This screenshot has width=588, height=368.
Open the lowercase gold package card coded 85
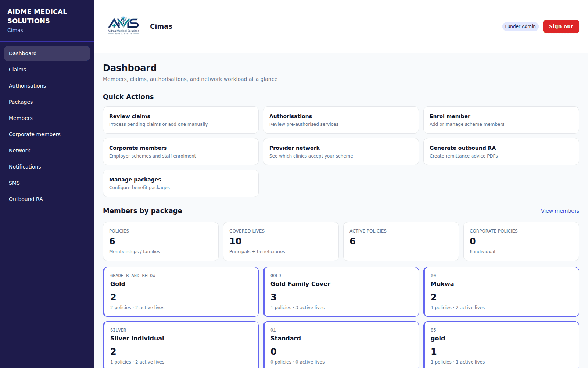501,345
